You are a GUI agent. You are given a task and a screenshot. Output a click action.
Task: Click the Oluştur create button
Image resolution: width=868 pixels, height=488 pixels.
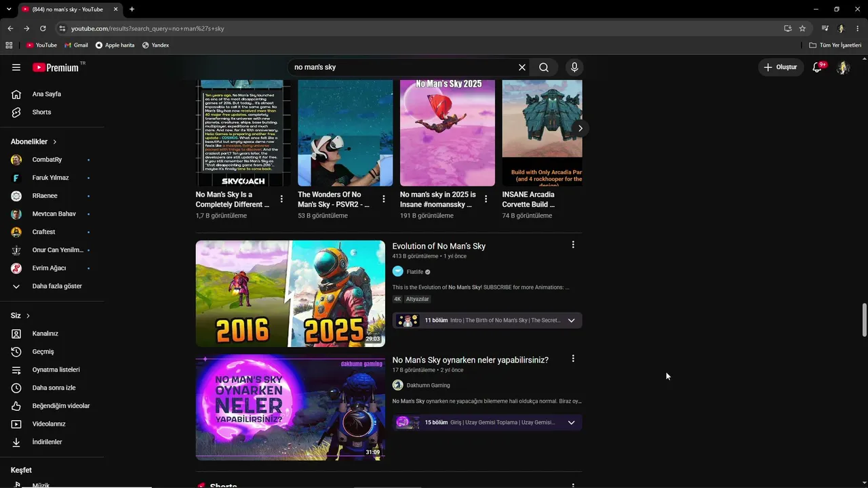781,67
